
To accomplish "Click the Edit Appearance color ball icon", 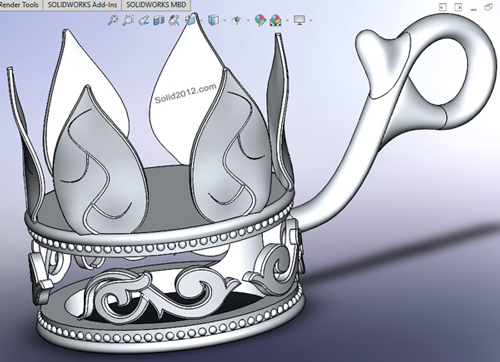I will (260, 20).
